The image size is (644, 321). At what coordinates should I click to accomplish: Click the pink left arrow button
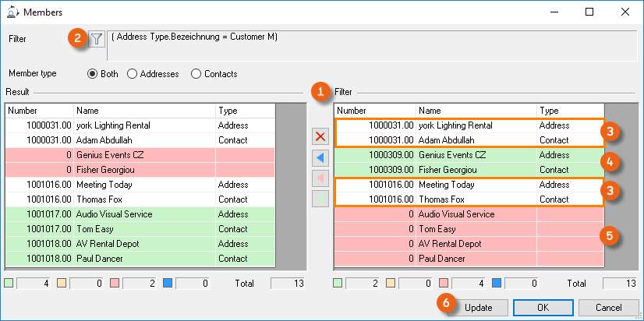(320, 179)
